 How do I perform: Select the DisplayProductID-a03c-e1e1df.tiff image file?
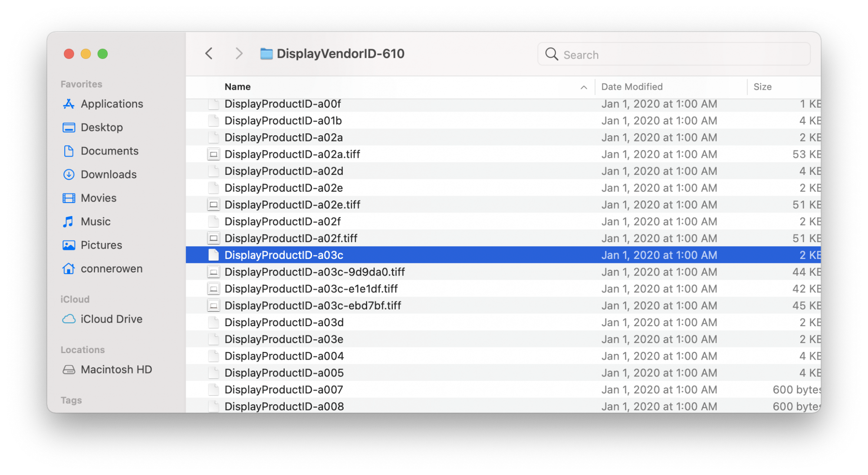[311, 289]
